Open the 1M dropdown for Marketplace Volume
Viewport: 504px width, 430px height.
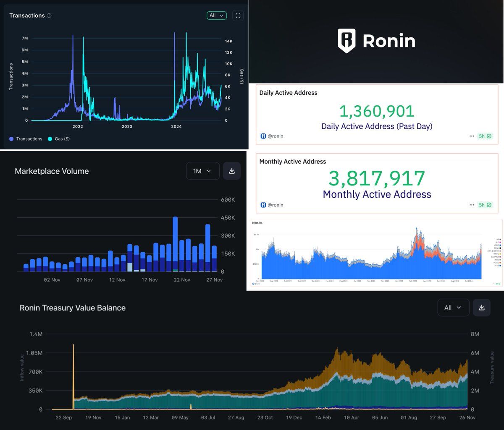pos(202,171)
